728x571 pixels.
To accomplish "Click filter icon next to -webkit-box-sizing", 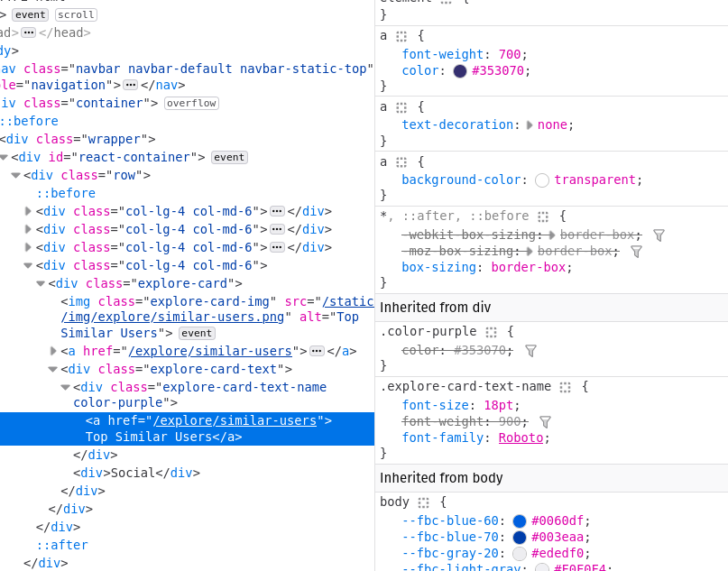I will pyautogui.click(x=659, y=235).
